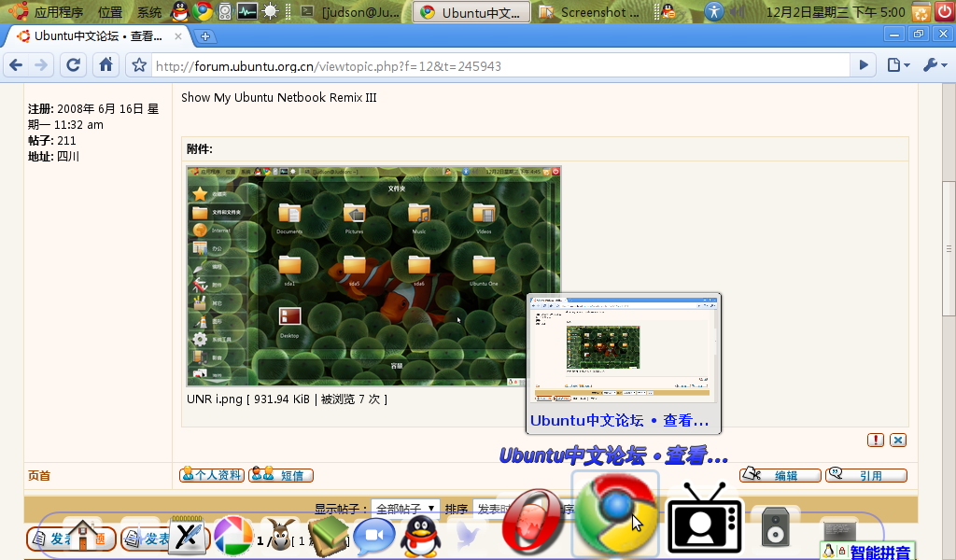The image size is (956, 560).
Task: Open the Ubuntu logo applications menu
Action: click(x=19, y=10)
